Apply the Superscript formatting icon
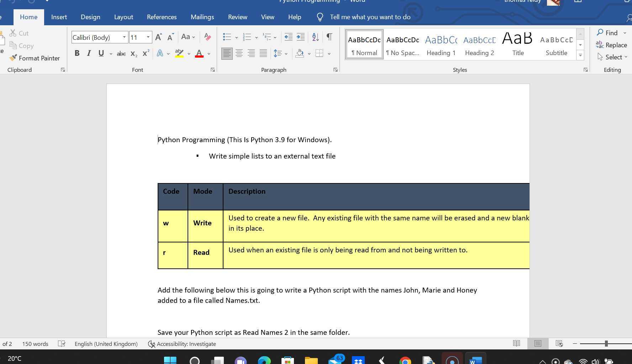The height and width of the screenshot is (364, 632). (x=146, y=54)
